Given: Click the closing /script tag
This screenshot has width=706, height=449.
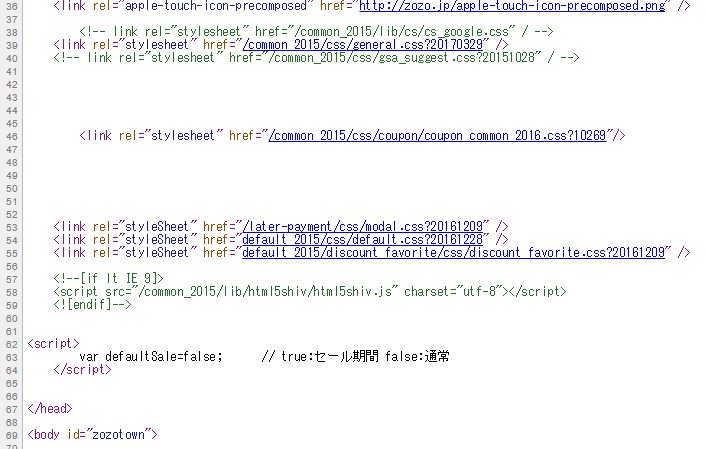Looking at the screenshot, I should pyautogui.click(x=82, y=370).
